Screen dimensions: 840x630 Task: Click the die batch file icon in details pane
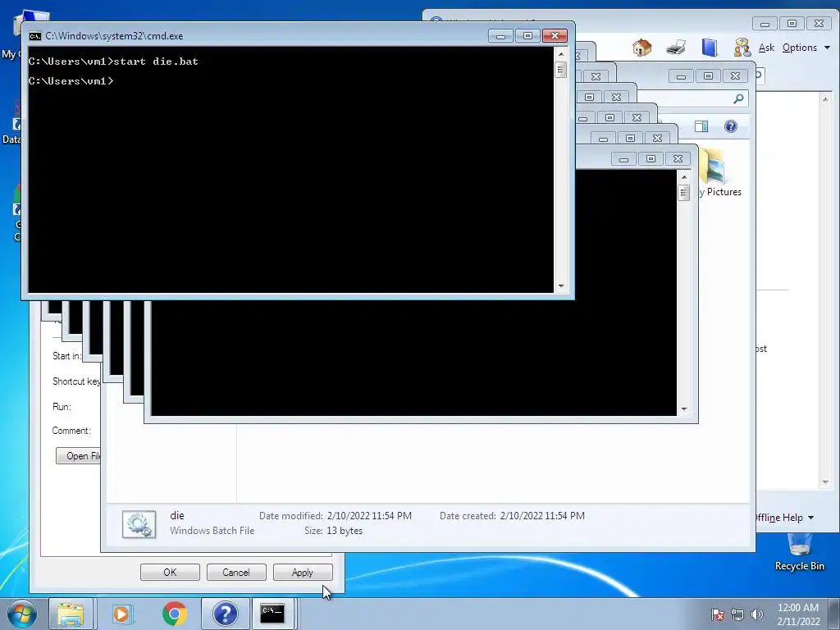coord(139,524)
